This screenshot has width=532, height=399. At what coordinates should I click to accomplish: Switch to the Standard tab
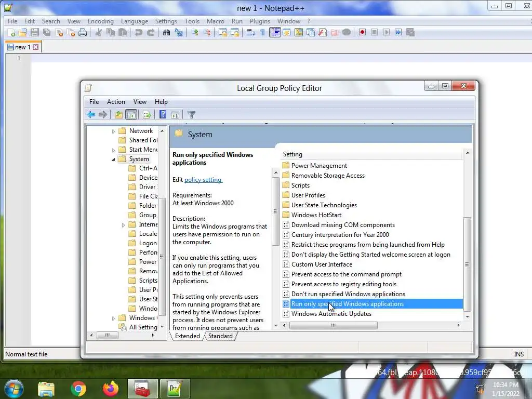tap(220, 336)
